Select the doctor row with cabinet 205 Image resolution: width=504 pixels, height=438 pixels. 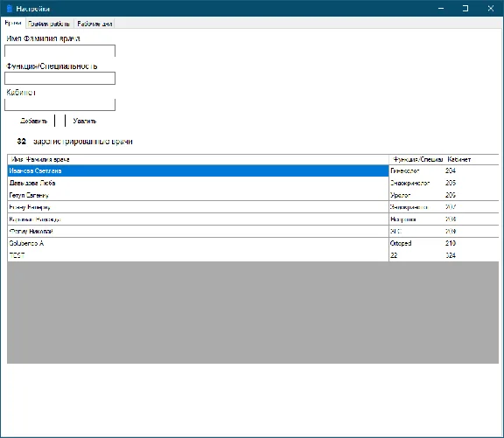click(253, 183)
